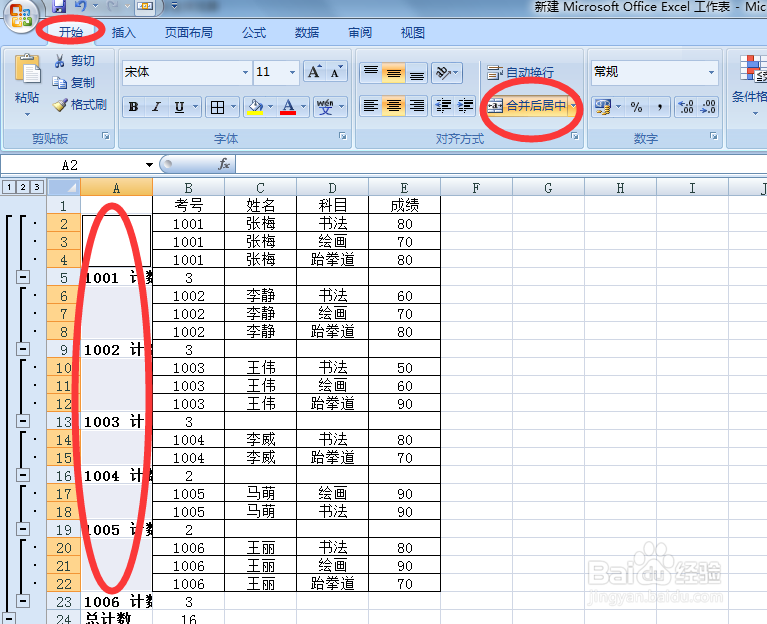Click outline level 2 button
Viewport: 767px width, 624px height.
[x=23, y=187]
